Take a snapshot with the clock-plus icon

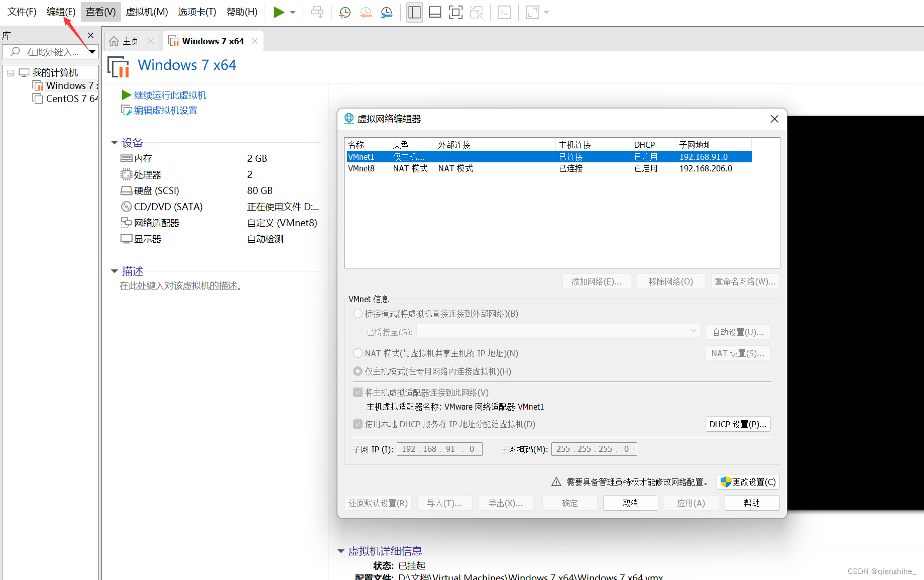tap(344, 12)
